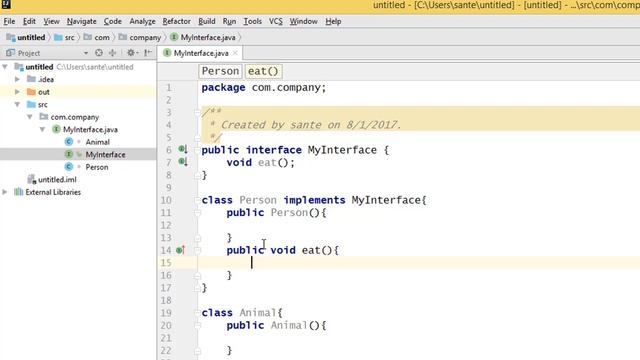The height and width of the screenshot is (360, 640).
Task: Expand the out folder
Action: pyautogui.click(x=17, y=92)
